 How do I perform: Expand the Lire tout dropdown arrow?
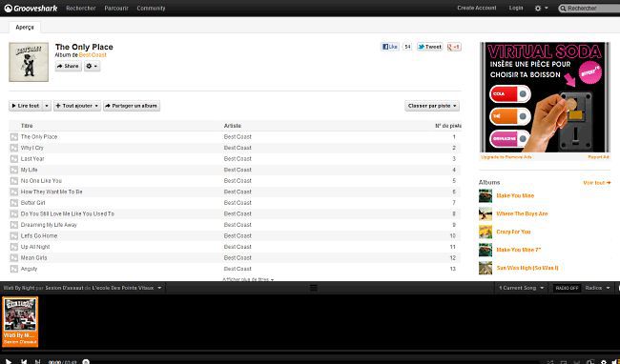coord(47,106)
